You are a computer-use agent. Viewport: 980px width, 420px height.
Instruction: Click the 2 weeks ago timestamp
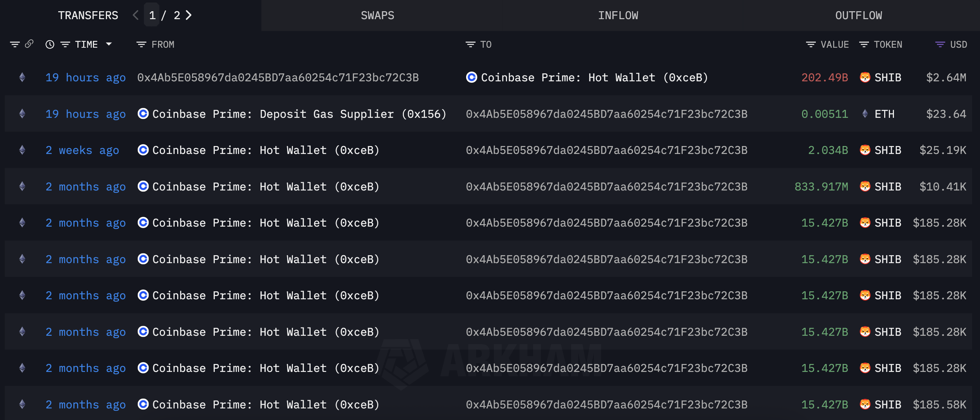[82, 150]
